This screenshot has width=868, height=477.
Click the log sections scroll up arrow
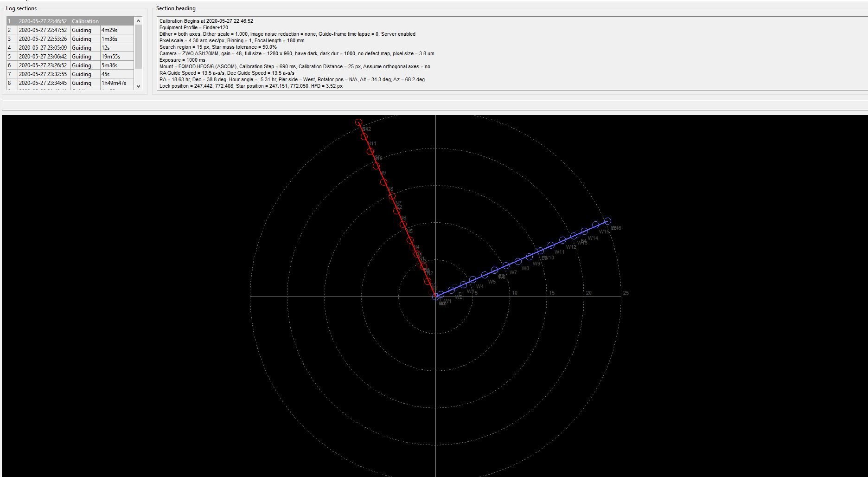138,21
